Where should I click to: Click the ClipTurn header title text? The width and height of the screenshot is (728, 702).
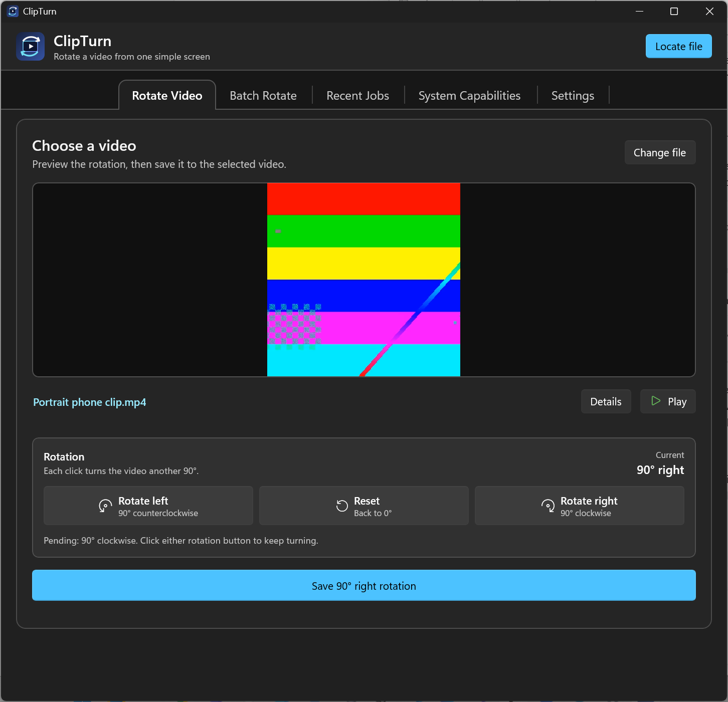(x=83, y=41)
